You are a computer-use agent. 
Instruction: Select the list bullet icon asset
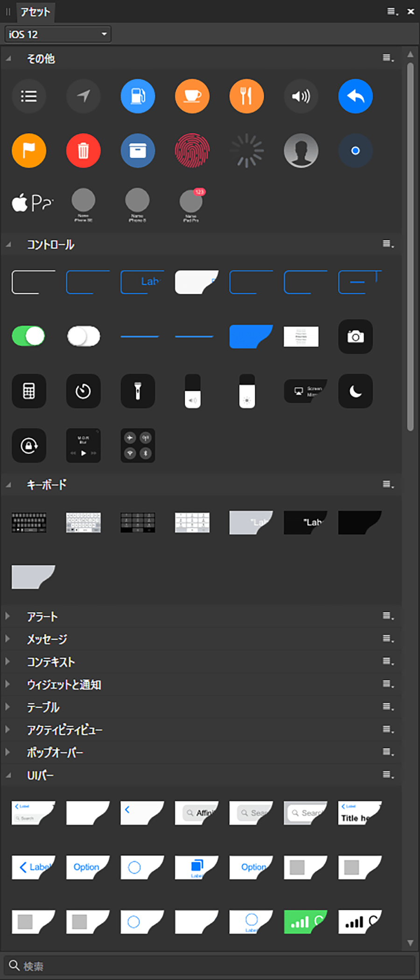(x=29, y=96)
